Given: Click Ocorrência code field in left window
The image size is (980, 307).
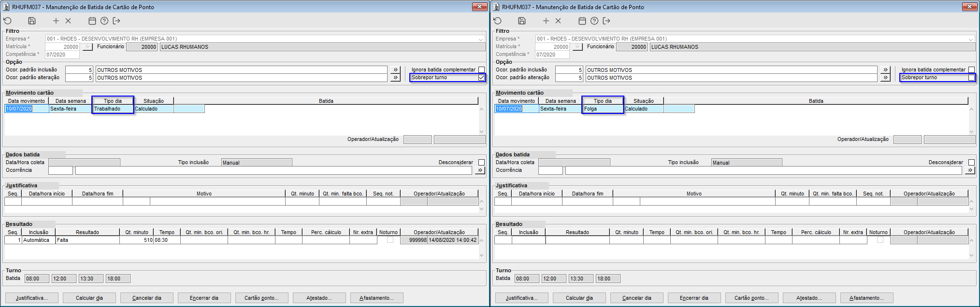Looking at the screenshot, I should [x=60, y=170].
